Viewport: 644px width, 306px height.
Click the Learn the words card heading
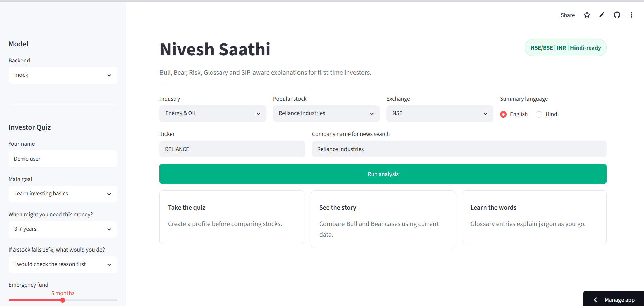click(493, 208)
